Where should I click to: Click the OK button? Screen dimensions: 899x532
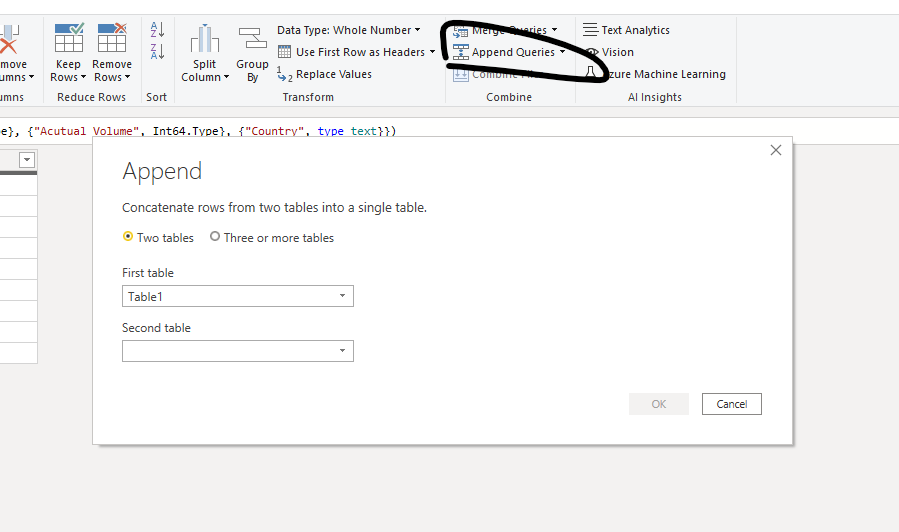point(659,404)
